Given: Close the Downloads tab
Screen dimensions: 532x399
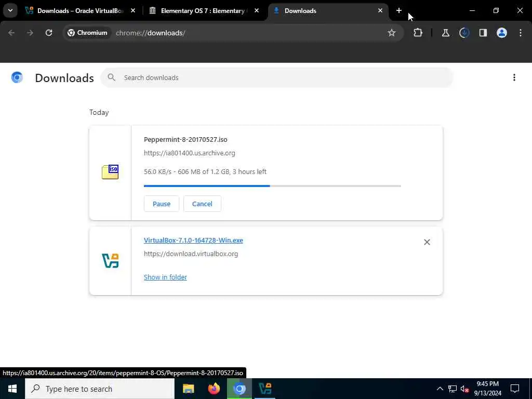Looking at the screenshot, I should 380,11.
